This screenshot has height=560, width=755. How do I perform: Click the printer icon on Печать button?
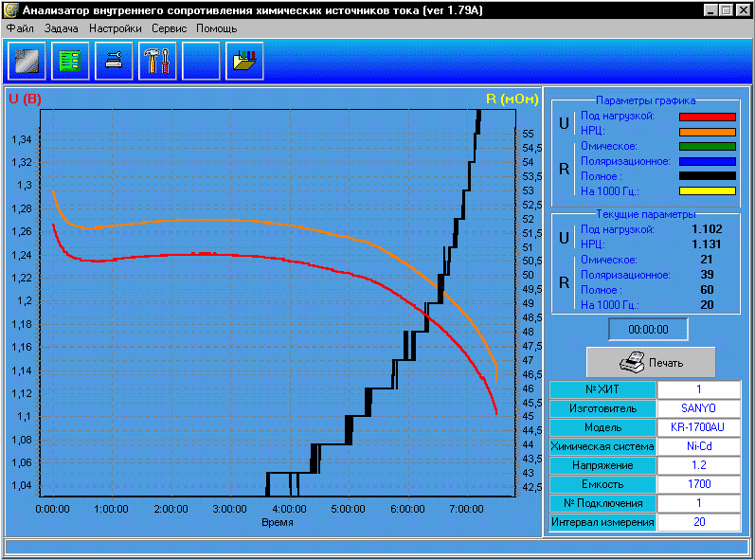coord(632,362)
